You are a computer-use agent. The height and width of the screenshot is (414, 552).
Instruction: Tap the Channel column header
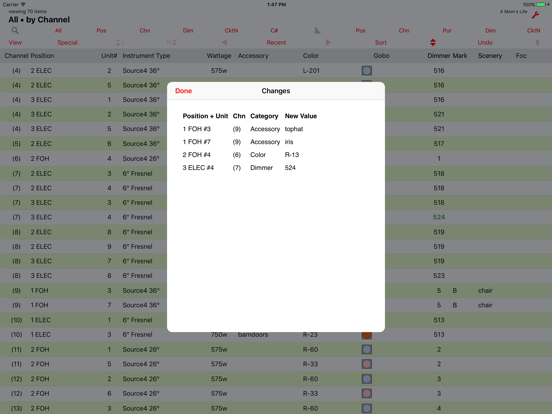click(16, 56)
